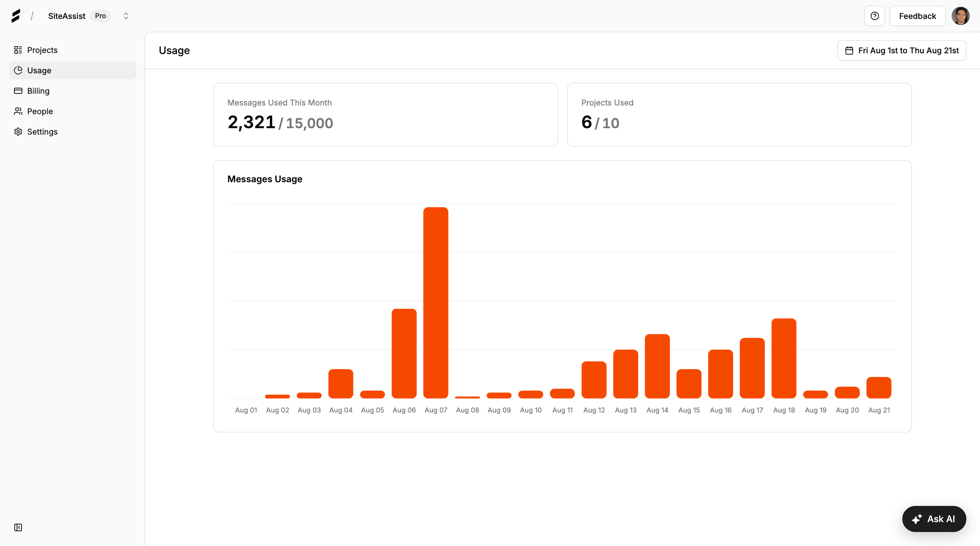980x546 pixels.
Task: Select the Projects grid icon in sidebar
Action: (x=18, y=50)
